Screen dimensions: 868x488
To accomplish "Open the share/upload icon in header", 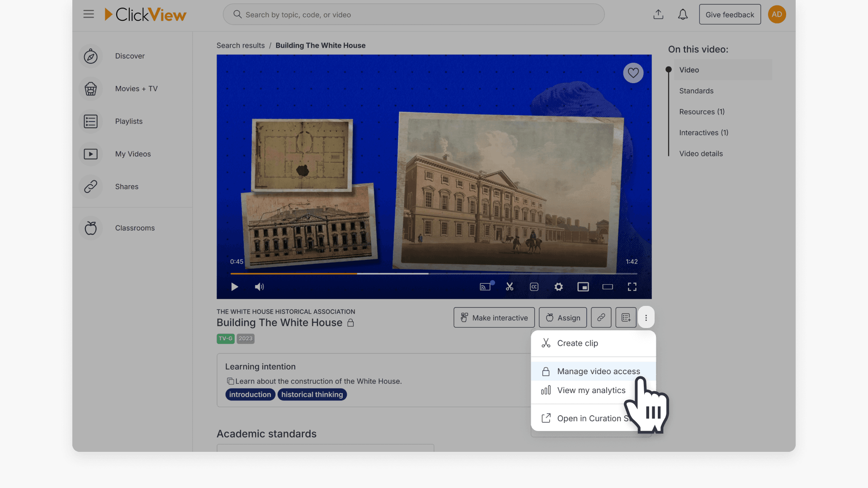I will [x=658, y=14].
